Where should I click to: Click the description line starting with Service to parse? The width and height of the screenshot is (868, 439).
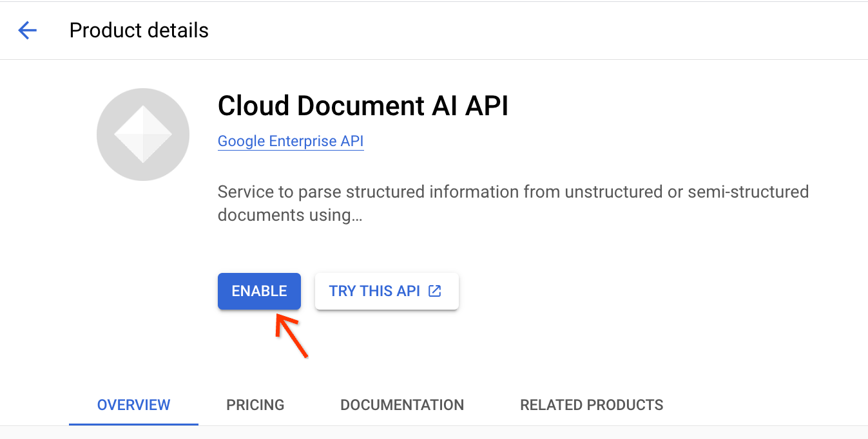[513, 192]
